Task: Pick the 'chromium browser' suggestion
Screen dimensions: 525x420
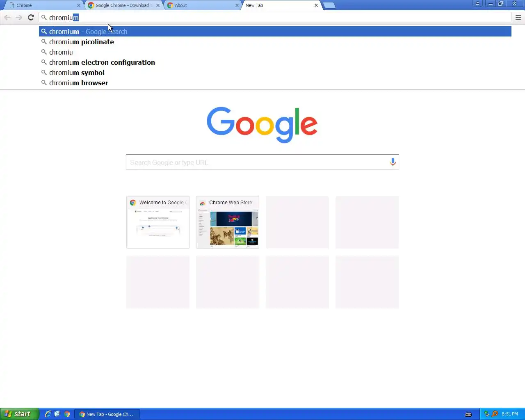Action: (275, 83)
